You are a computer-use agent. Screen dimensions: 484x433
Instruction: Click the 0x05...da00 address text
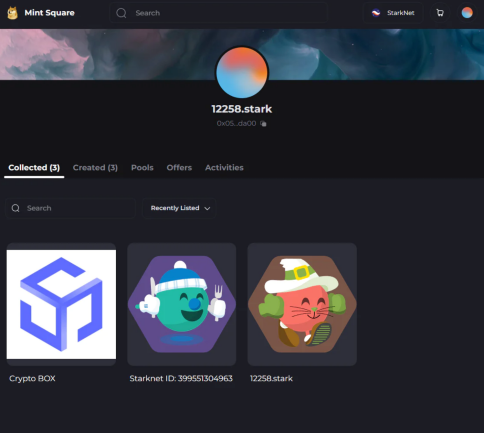(236, 123)
